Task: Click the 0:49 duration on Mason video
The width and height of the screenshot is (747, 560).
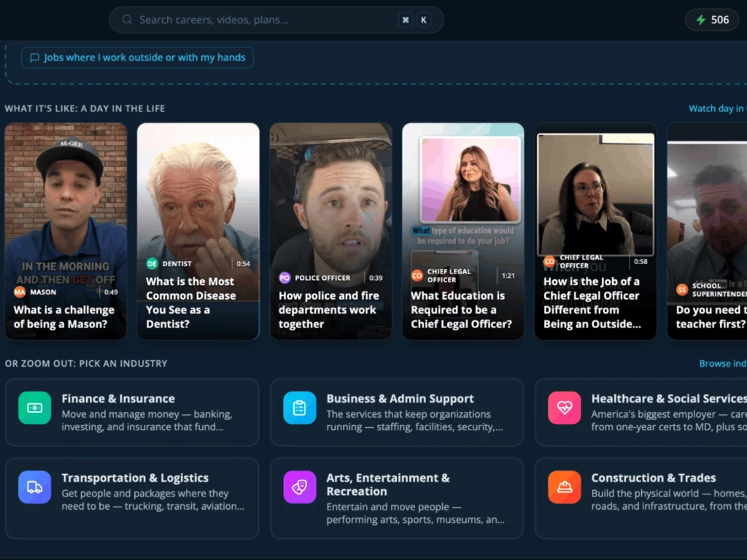Action: [x=111, y=292]
